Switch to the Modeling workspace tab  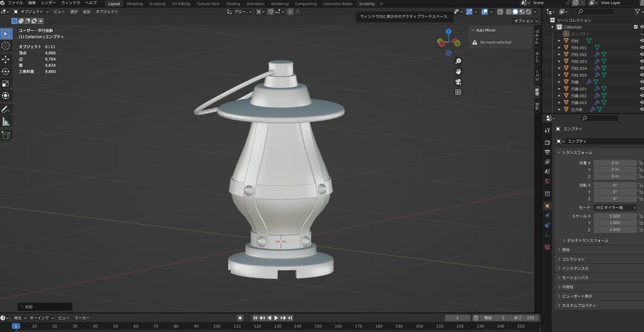click(135, 4)
